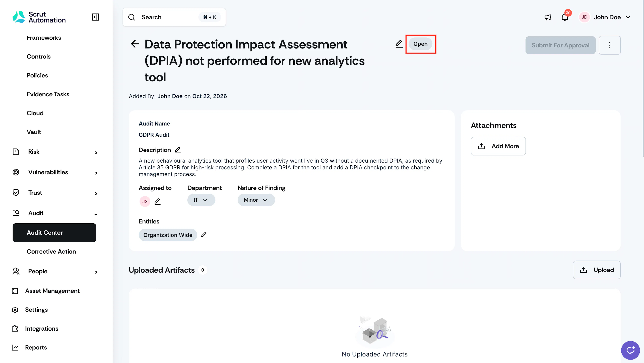Image resolution: width=644 pixels, height=363 pixels.
Task: Open the notifications bell
Action: 565,17
